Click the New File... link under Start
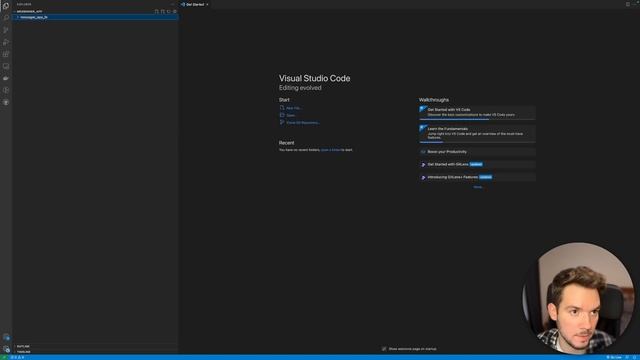Viewport: 640px width, 360px height. [294, 108]
